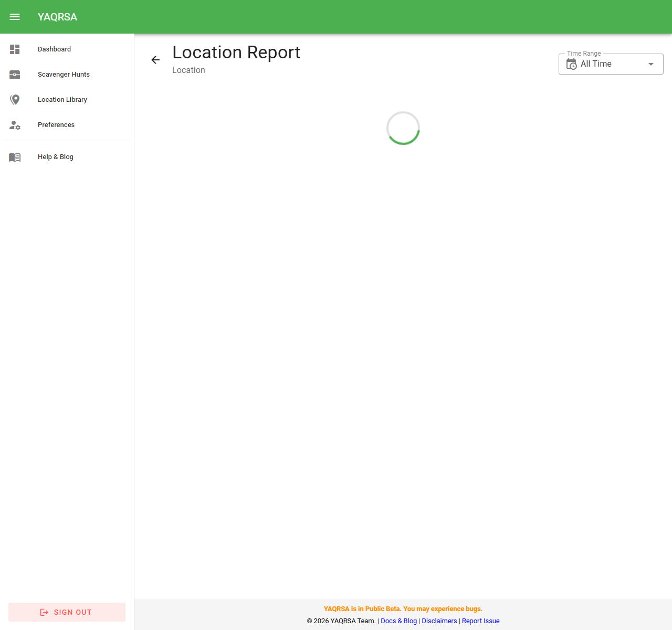The width and height of the screenshot is (672, 630).
Task: Click the Location subtitle text
Action: pos(188,70)
